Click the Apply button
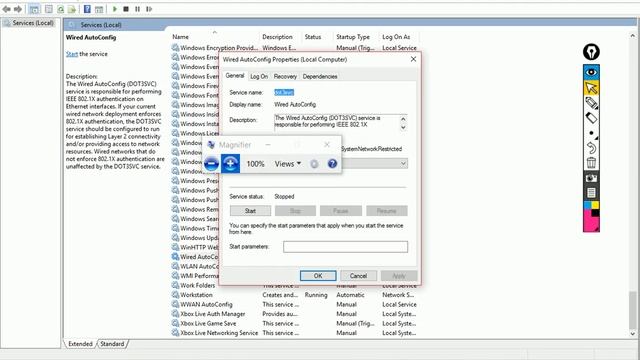The width and height of the screenshot is (640, 360). 399,276
